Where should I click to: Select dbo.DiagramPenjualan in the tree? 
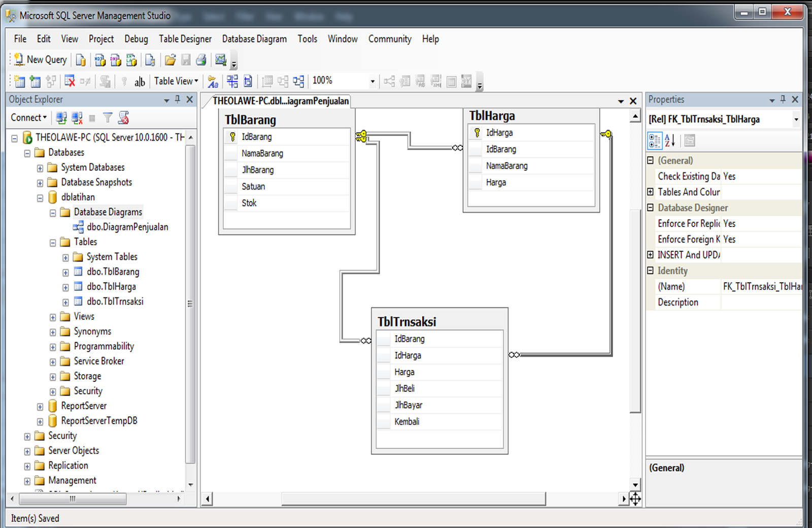[127, 227]
